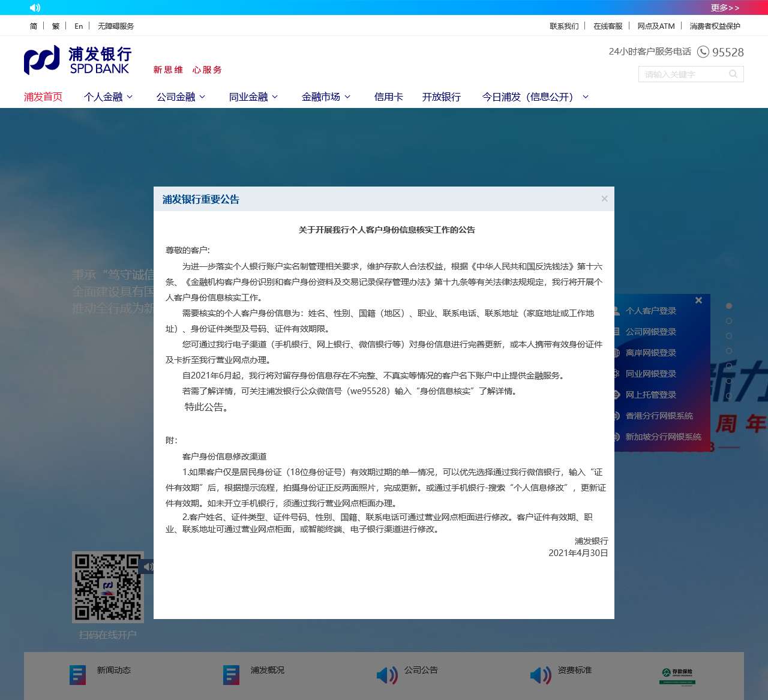
Task: Close the online banking login panel
Action: tap(698, 301)
